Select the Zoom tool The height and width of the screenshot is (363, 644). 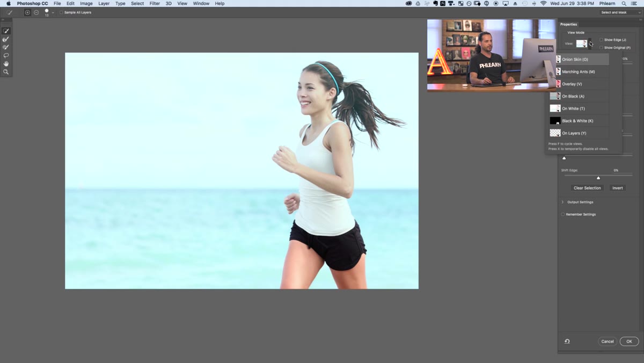coord(6,71)
